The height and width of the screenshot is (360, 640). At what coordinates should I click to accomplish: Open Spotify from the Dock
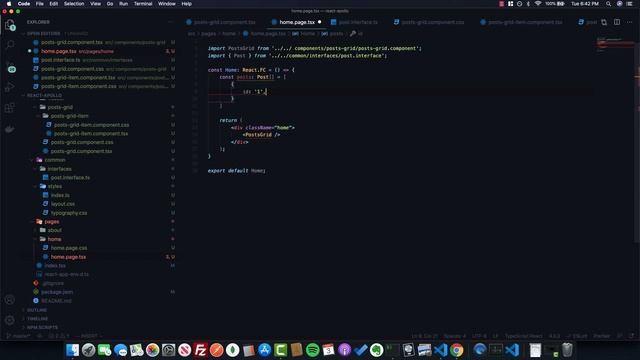tap(313, 350)
